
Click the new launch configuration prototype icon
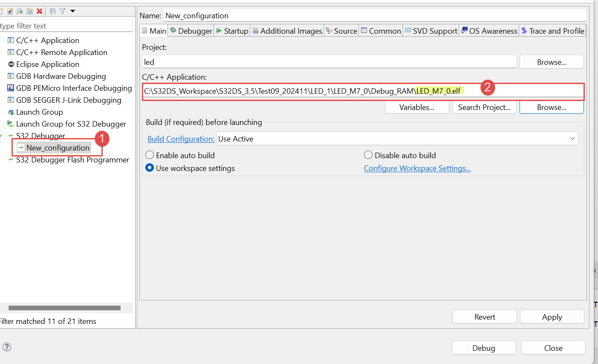[10, 11]
